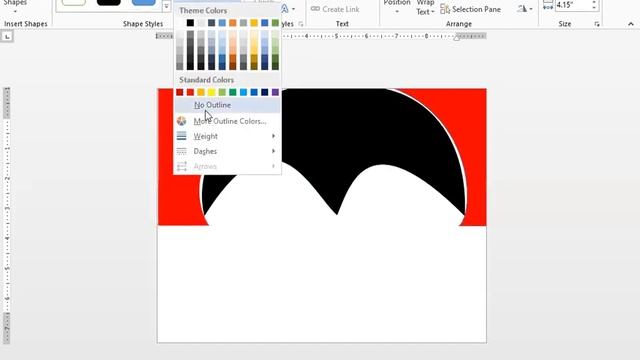Pick the dark blue-gray theme color swatch
Image resolution: width=640 pixels, height=360 pixels.
[211, 23]
